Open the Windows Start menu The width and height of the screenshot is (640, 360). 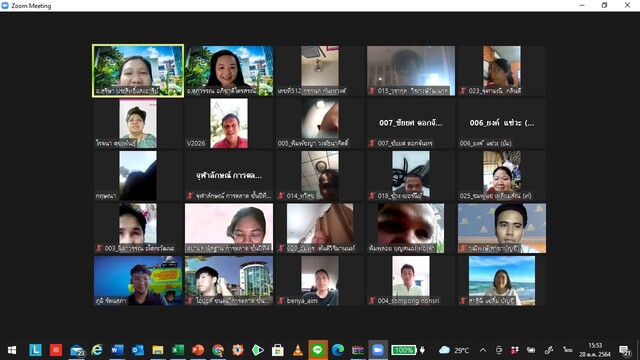click(x=12, y=350)
